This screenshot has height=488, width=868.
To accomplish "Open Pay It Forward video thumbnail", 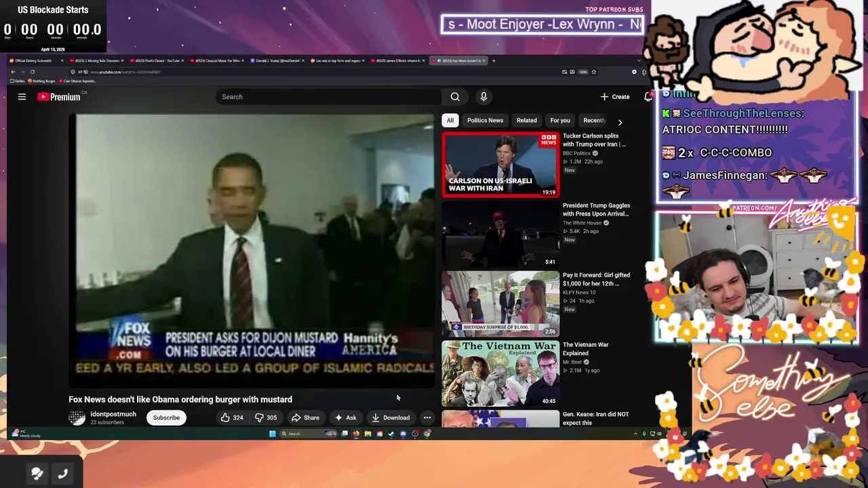I will pos(500,304).
